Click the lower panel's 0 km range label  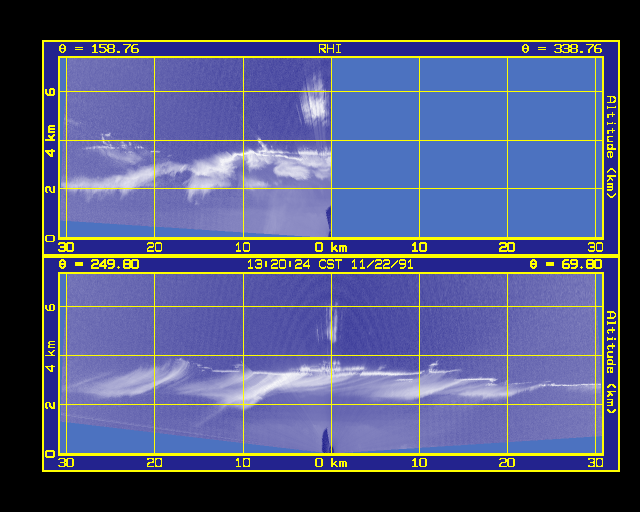point(331,463)
